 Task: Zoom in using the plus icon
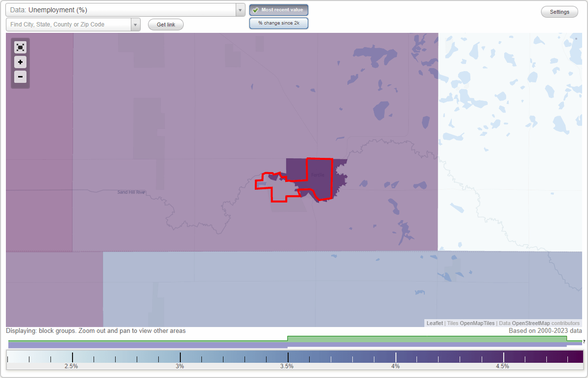[20, 62]
